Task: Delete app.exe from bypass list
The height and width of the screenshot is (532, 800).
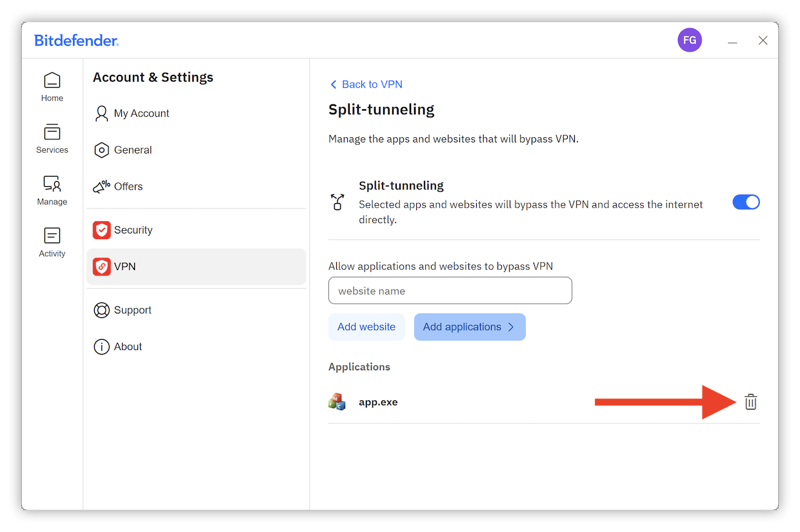Action: point(750,402)
